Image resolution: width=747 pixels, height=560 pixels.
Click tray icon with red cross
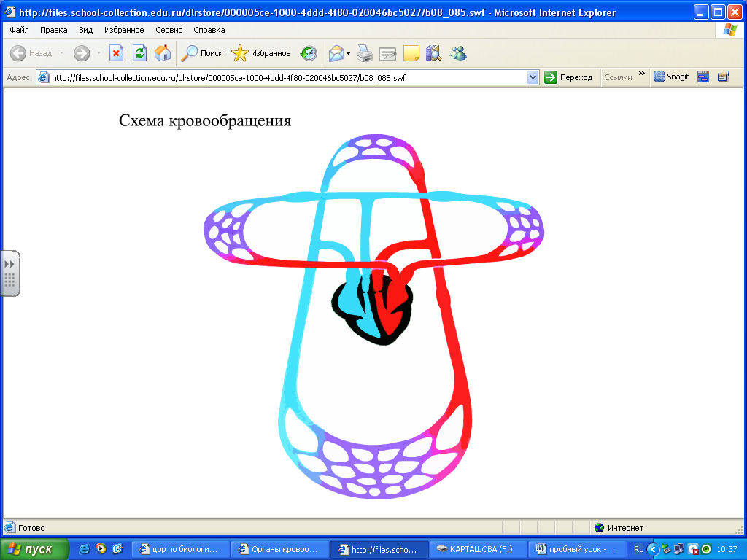693,549
